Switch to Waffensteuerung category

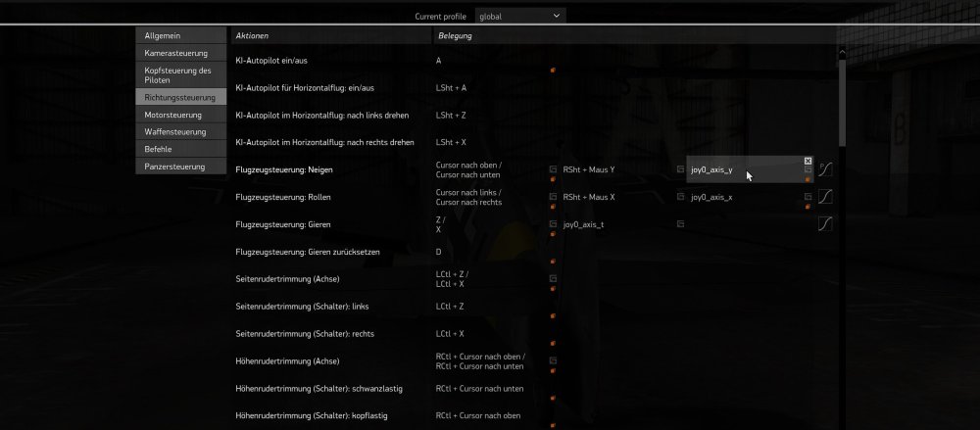coord(180,131)
